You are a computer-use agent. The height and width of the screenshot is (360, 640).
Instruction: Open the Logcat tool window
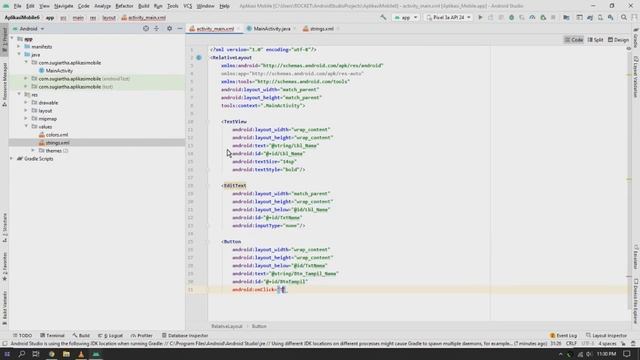coord(110,336)
